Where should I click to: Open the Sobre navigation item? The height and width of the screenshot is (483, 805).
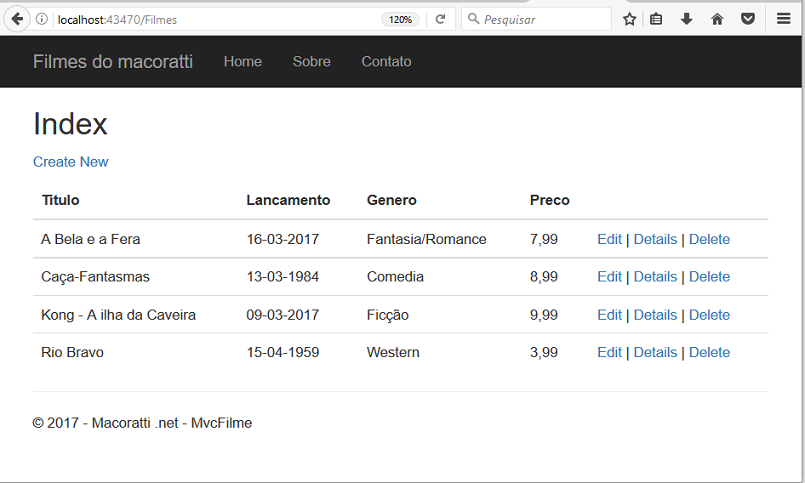point(312,62)
